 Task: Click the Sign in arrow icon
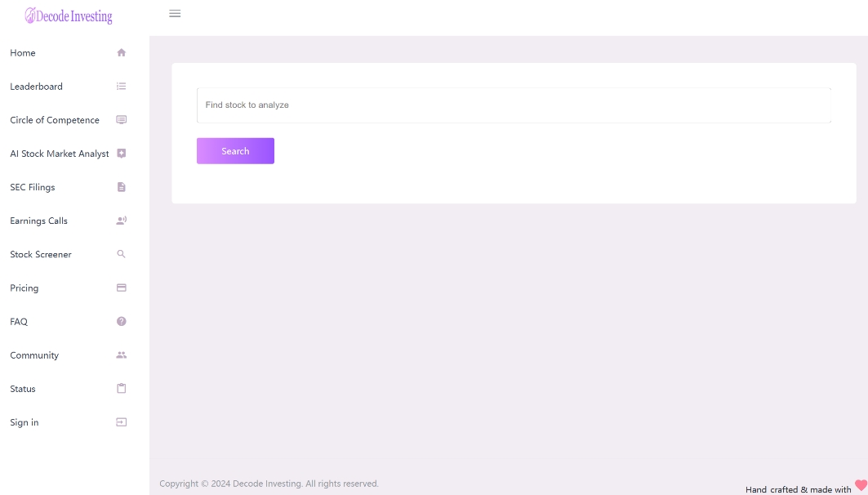pyautogui.click(x=122, y=422)
